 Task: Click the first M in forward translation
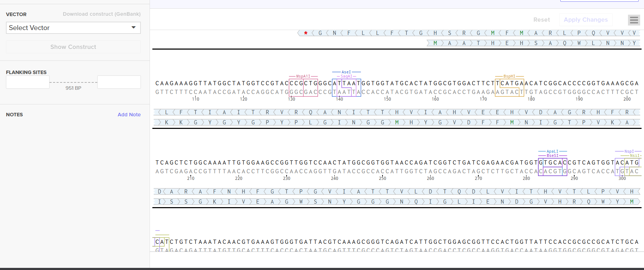[x=435, y=43]
